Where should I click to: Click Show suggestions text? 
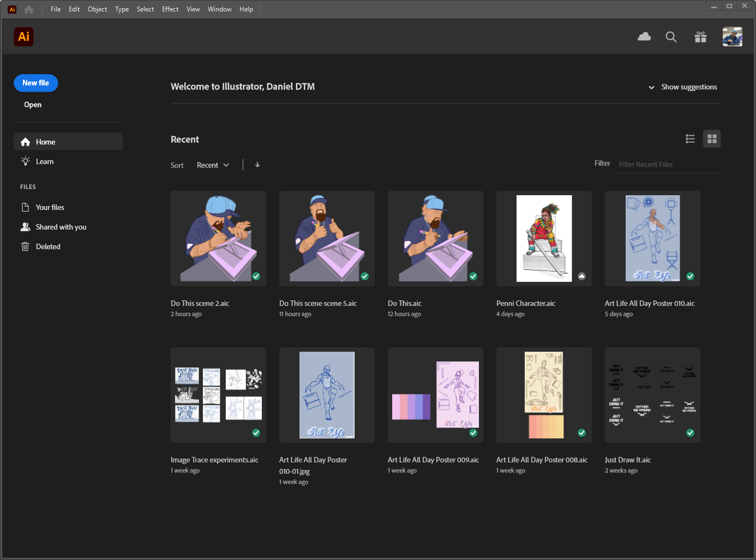(x=689, y=87)
